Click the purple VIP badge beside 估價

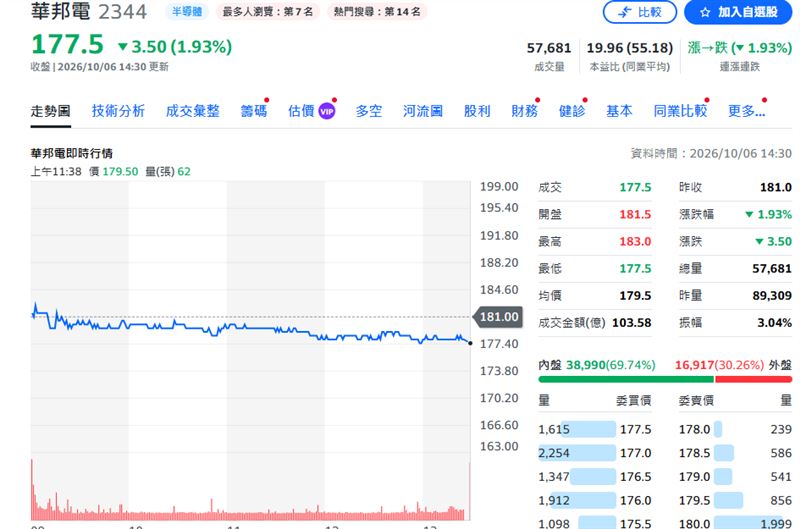[x=327, y=111]
